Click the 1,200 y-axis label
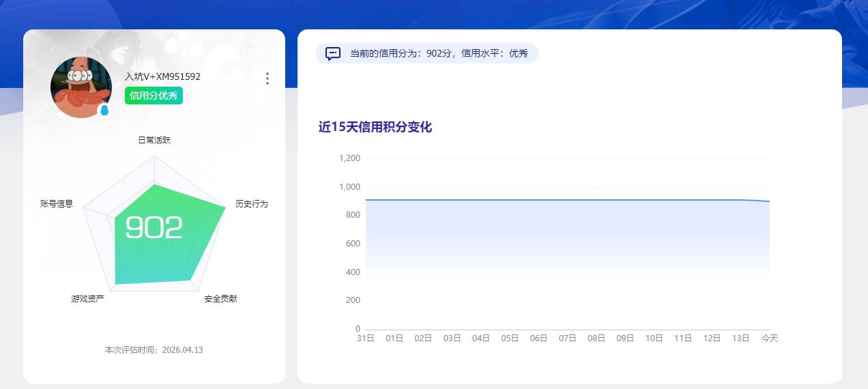Screen dimensions: 868x389 tap(349, 158)
